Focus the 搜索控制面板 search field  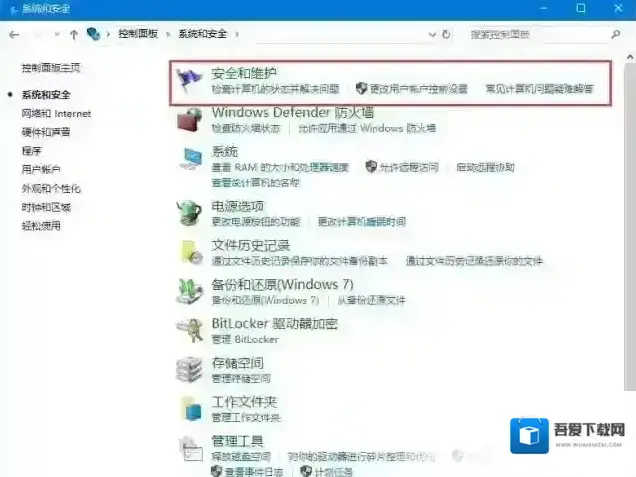541,34
